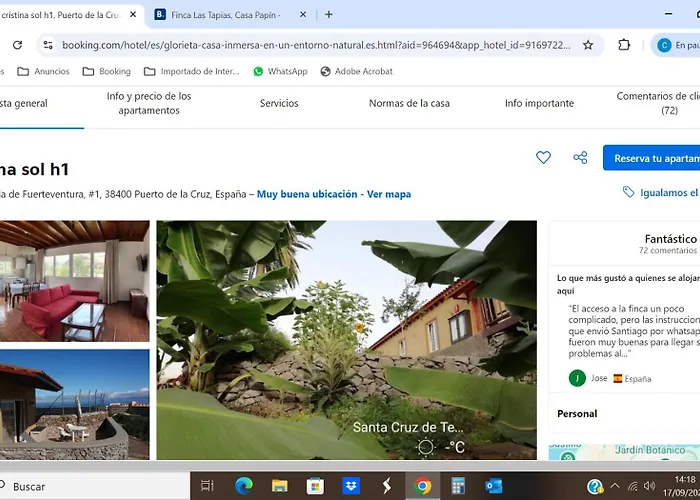The image size is (700, 500).
Task: Open the red sofa living room photo
Action: coord(74,281)
